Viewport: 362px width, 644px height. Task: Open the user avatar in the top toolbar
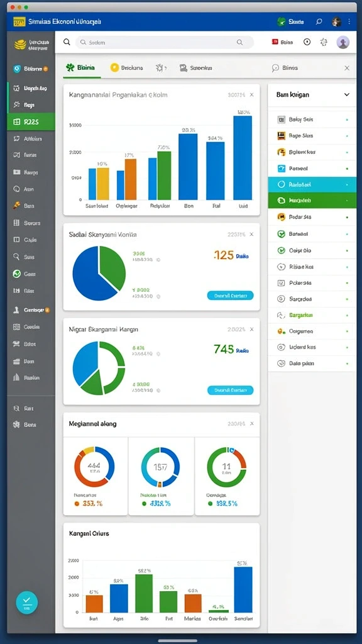pos(343,42)
